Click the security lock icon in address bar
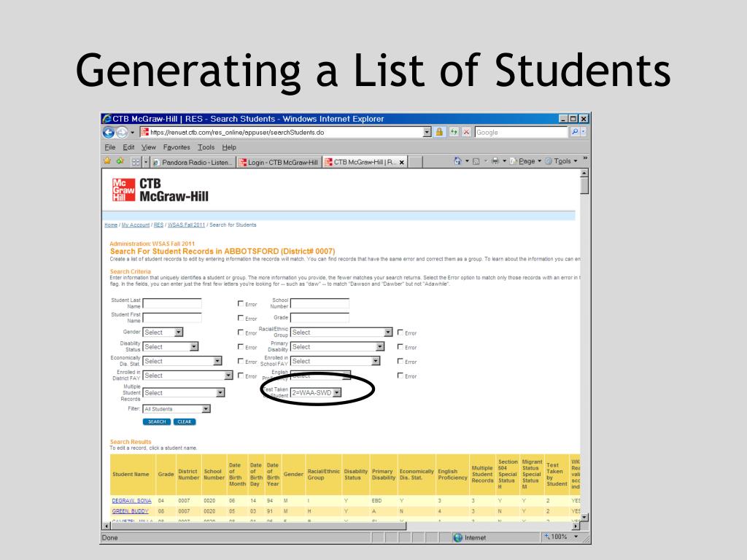This screenshot has width=747, height=560. click(439, 132)
